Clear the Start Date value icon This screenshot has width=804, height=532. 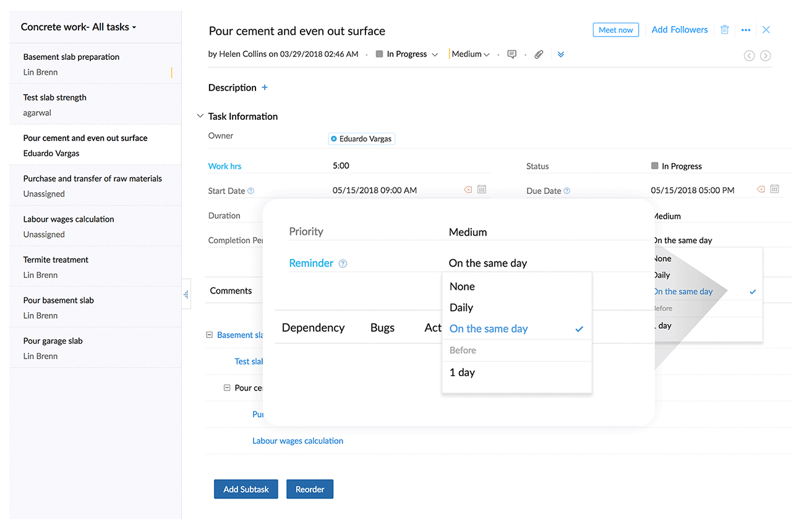tap(468, 190)
